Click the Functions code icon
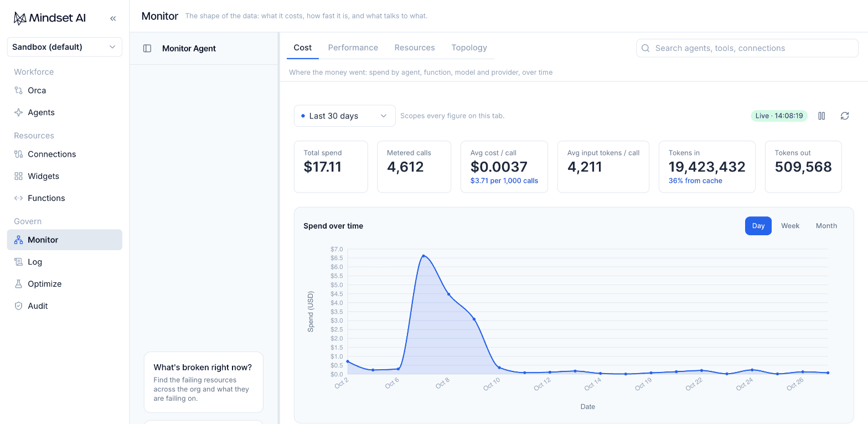Viewport: 868px width, 424px height. click(18, 198)
